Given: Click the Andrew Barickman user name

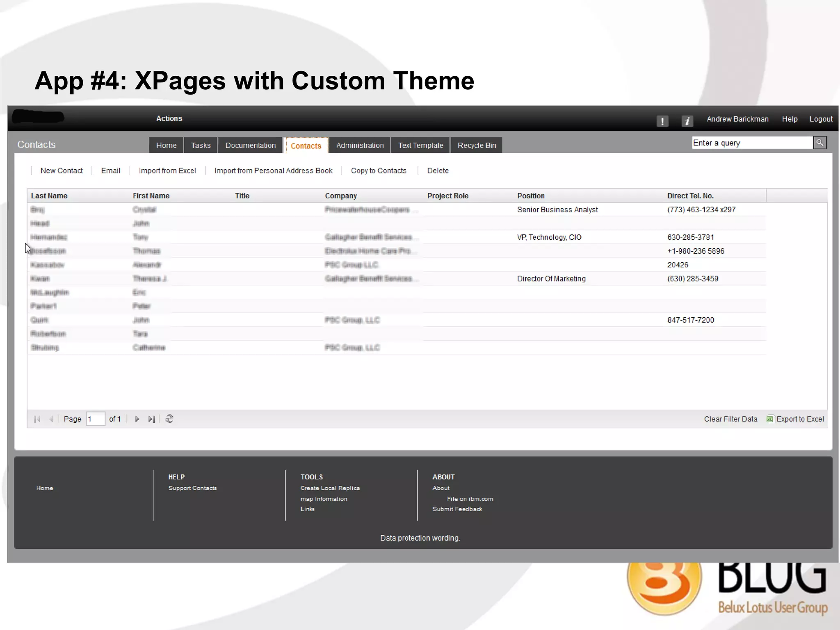Looking at the screenshot, I should coord(737,119).
